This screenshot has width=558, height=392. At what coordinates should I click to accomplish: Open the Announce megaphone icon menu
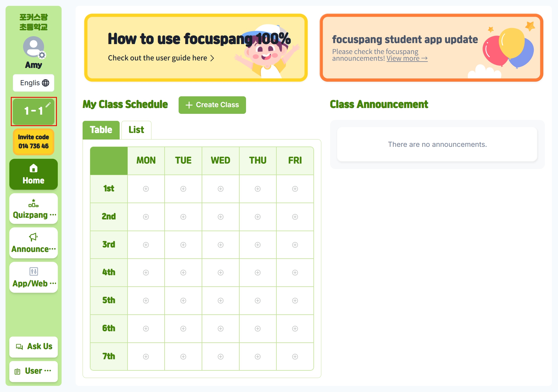point(34,237)
